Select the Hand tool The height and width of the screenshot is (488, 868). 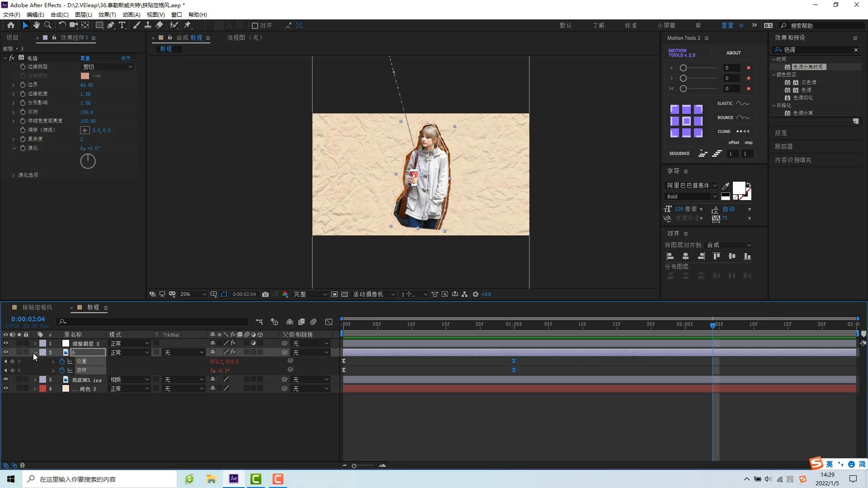[x=37, y=25]
